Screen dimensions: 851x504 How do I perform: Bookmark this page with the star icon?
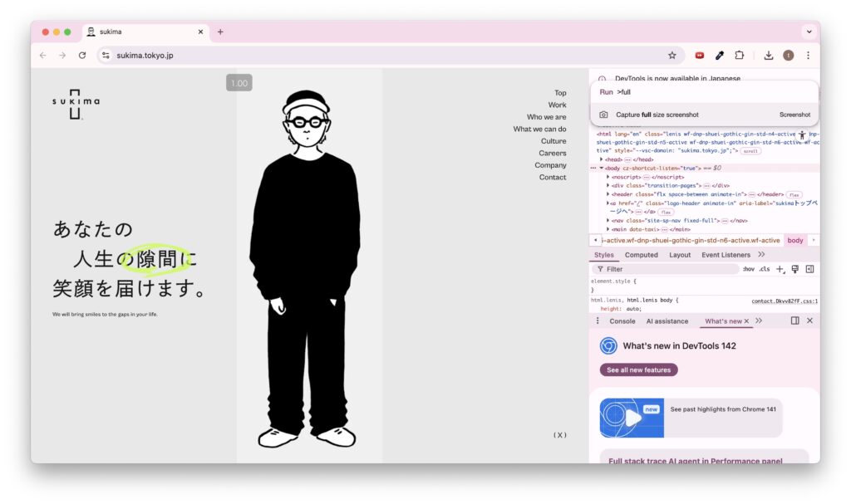click(x=671, y=56)
